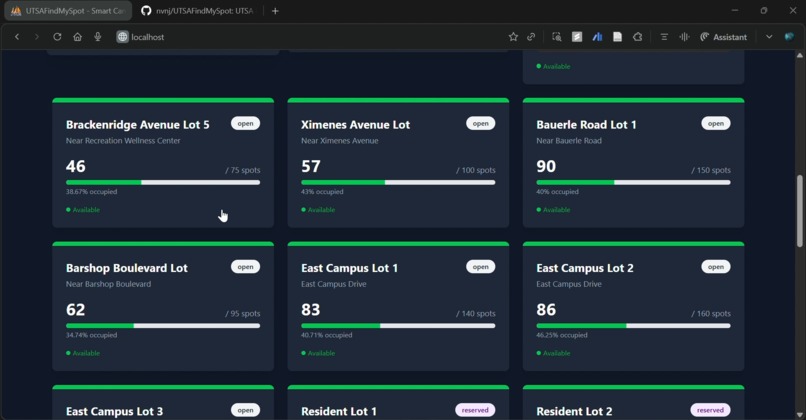
Task: Open a new browser tab
Action: [x=275, y=11]
